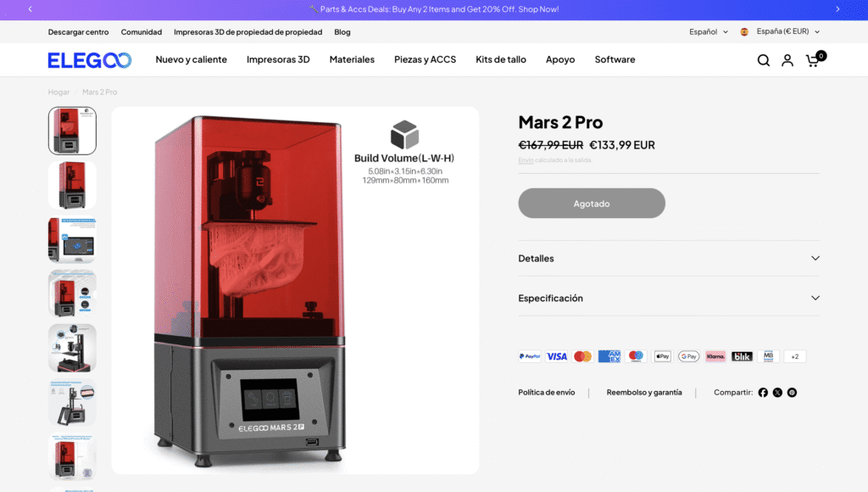Click the Agotado button
This screenshot has height=492, width=868.
coord(592,204)
